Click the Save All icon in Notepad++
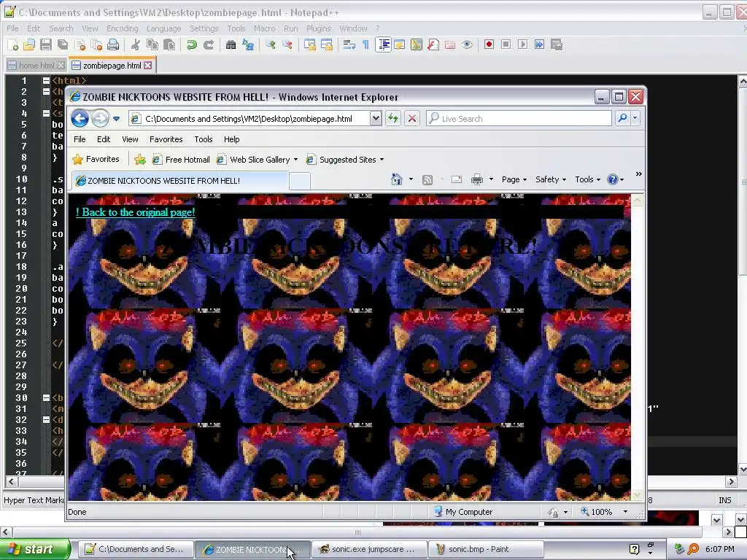This screenshot has width=747, height=560. coord(63,44)
